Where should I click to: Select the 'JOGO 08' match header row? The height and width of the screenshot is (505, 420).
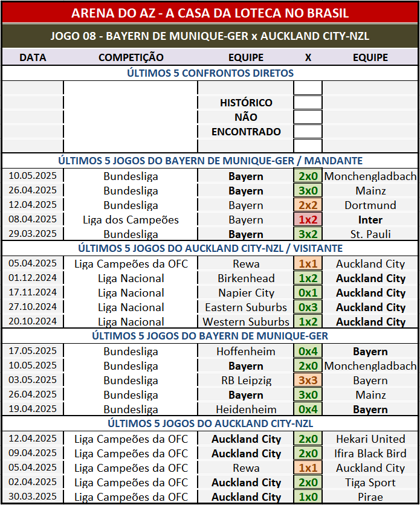[210, 36]
